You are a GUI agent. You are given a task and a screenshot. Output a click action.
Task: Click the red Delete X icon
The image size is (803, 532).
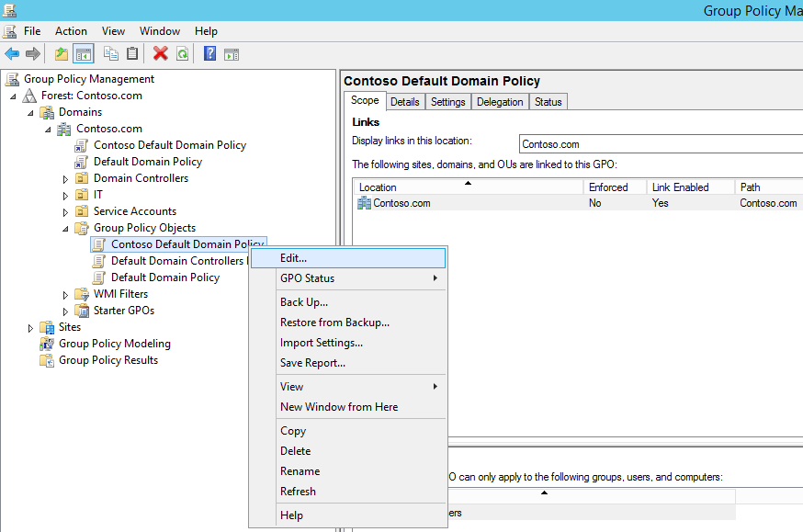point(160,53)
